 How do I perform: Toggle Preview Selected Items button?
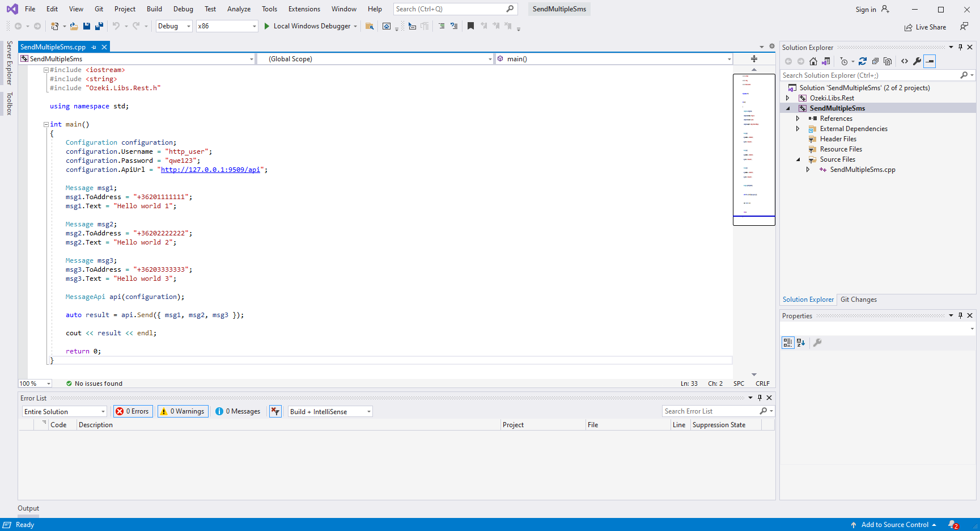(x=930, y=61)
